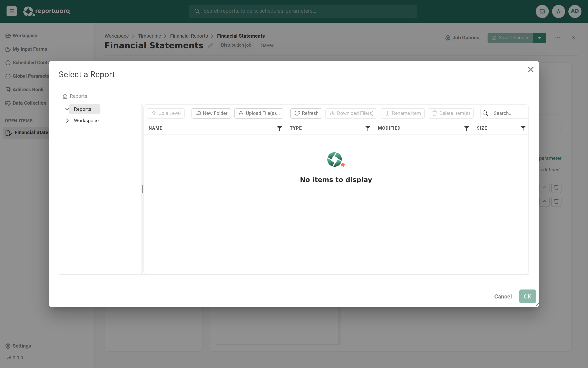Open the activity pulse icon
The image size is (588, 368).
558,11
